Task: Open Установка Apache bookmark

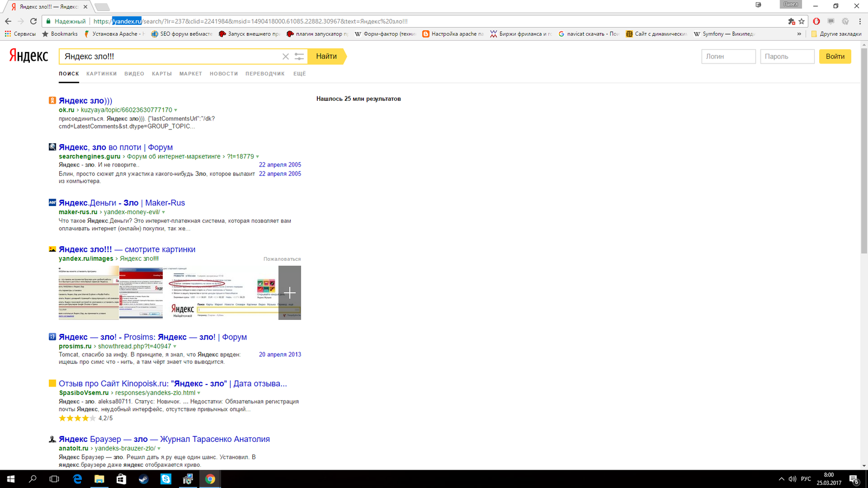Action: 114,34
